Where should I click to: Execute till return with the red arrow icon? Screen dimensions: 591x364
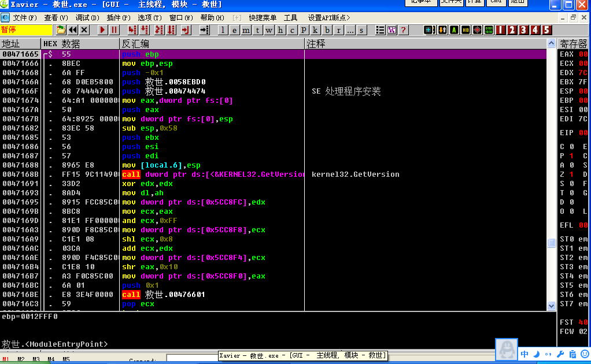(186, 30)
